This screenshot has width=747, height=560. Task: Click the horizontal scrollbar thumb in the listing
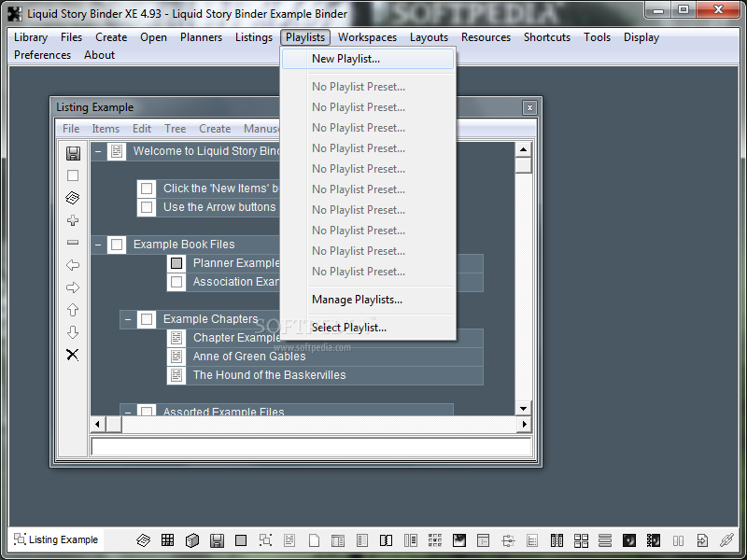(113, 424)
